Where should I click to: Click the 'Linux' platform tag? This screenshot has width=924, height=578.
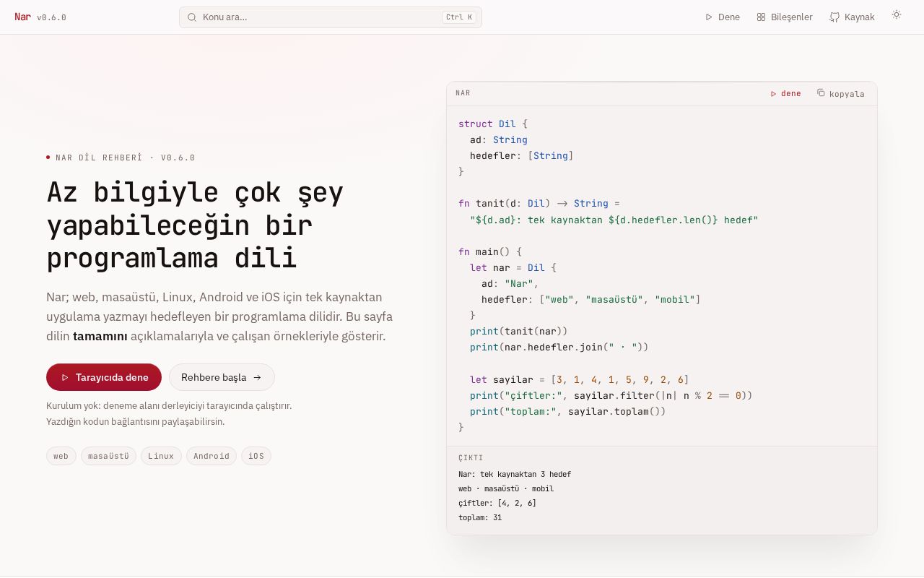pos(161,456)
